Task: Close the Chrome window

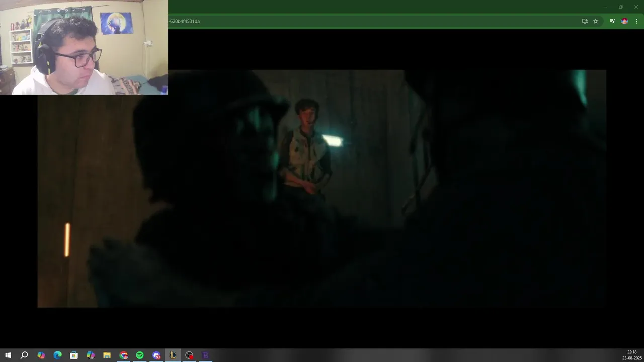Action: coord(636,7)
